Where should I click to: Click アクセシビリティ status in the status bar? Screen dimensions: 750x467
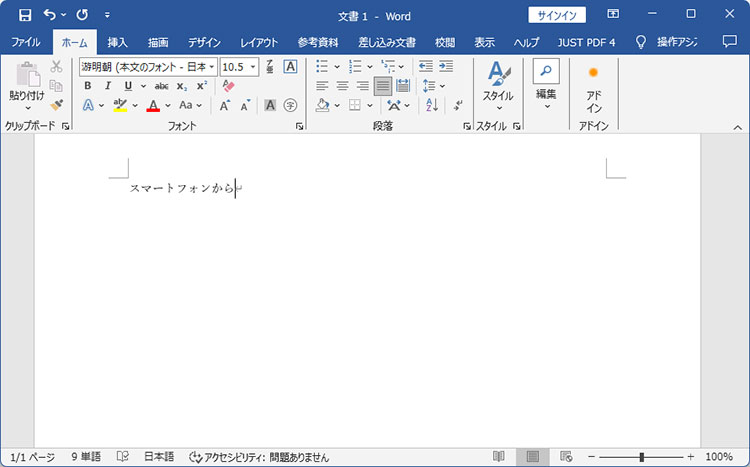click(x=258, y=456)
